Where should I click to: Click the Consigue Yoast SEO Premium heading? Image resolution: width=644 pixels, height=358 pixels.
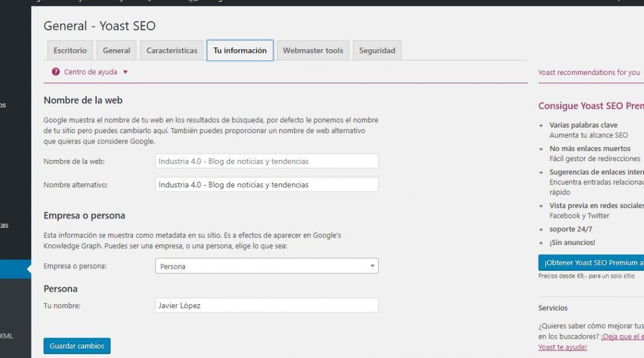(591, 105)
